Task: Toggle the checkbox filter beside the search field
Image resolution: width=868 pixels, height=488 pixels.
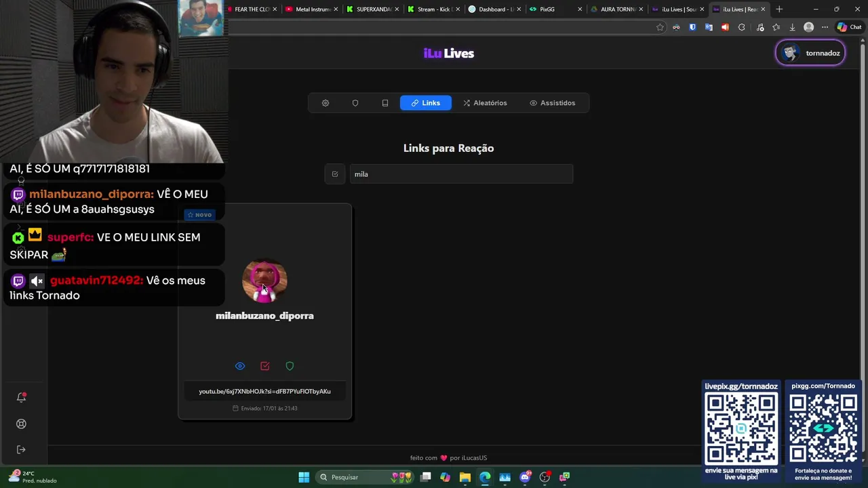Action: [x=335, y=174]
